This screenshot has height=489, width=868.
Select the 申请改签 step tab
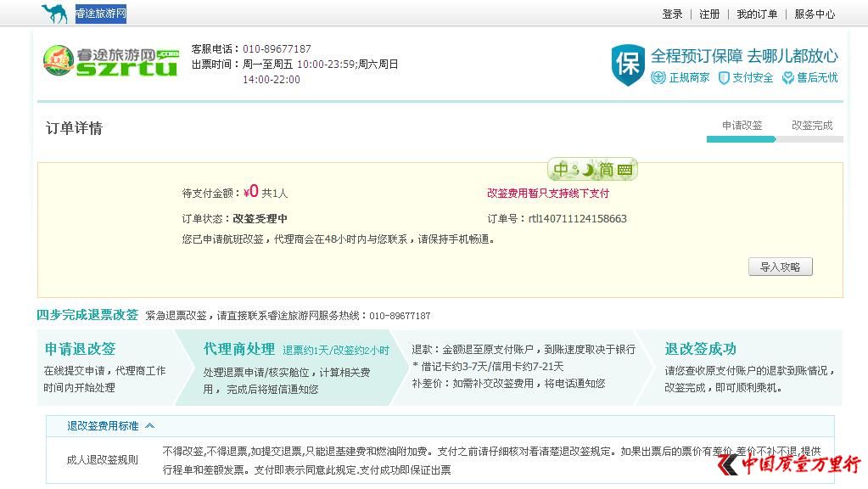pos(741,124)
